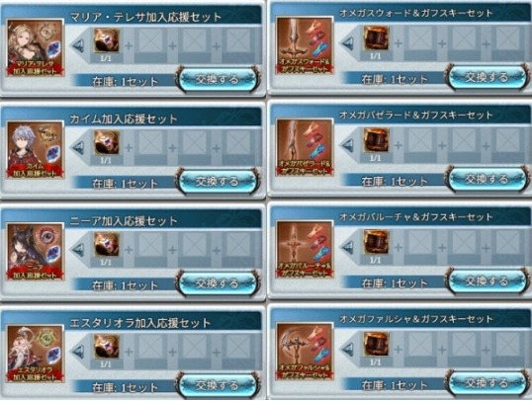Click the オメガバゼラード＆ガフスキーセット weapon icon
Screen dimensions: 532x401
[305, 147]
